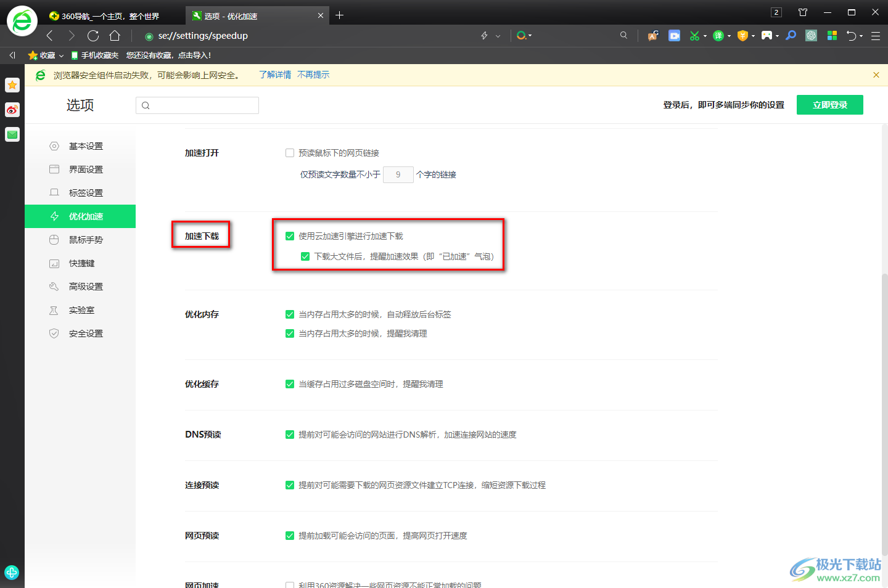Expand the game controller dropdown arrow
Screen dimensions: 888x588
click(x=777, y=36)
